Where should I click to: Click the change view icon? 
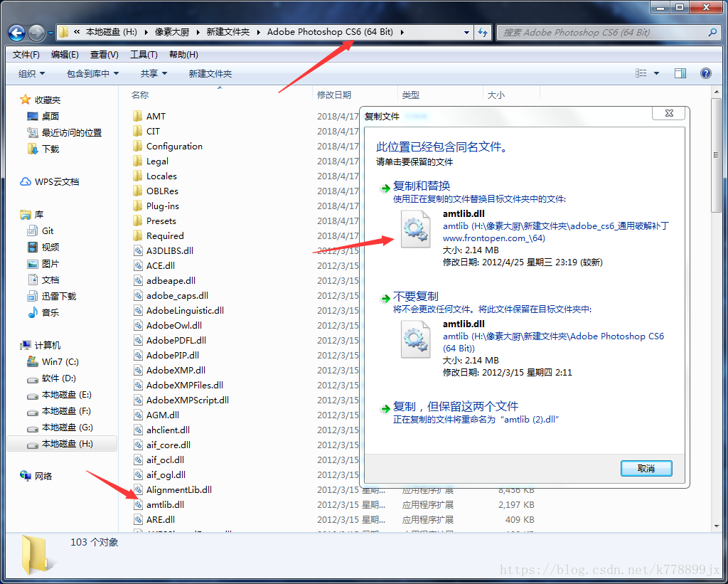click(x=641, y=73)
